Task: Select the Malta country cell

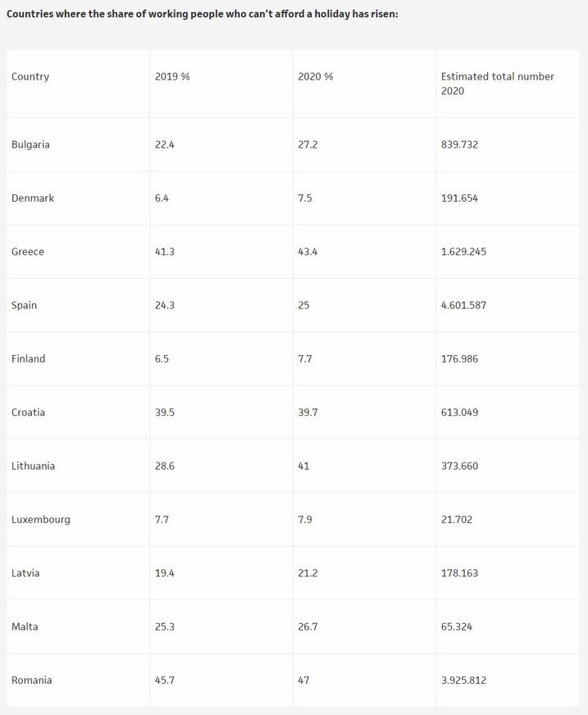Action: (25, 626)
